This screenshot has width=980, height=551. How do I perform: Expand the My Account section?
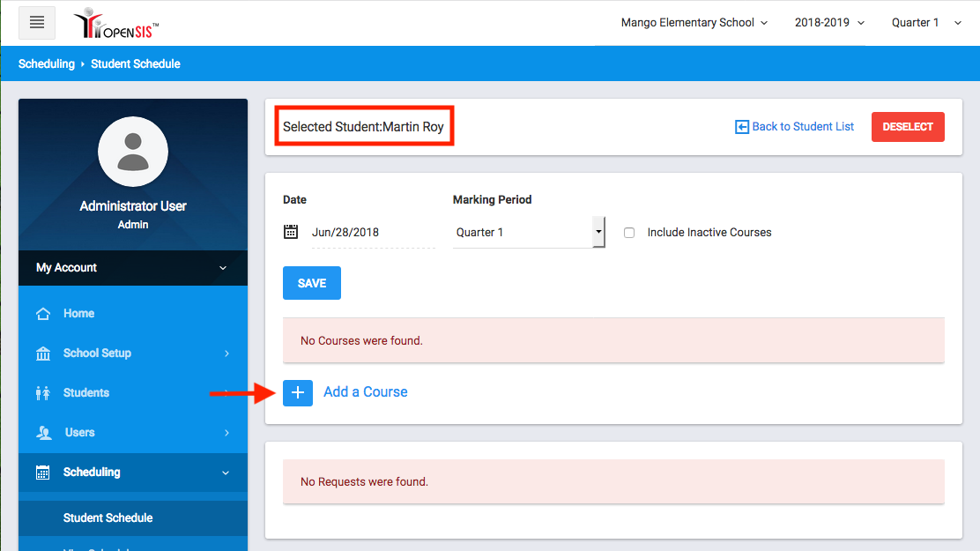click(132, 268)
